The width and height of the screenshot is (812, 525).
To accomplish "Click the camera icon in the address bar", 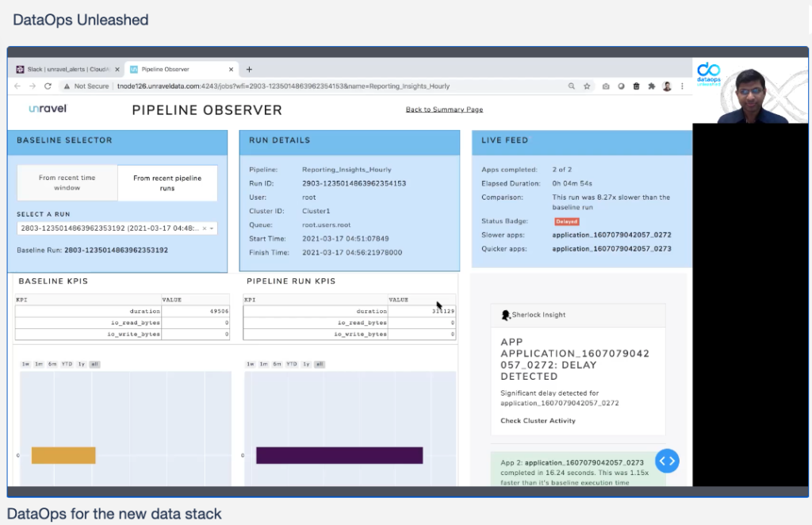I will pos(606,86).
